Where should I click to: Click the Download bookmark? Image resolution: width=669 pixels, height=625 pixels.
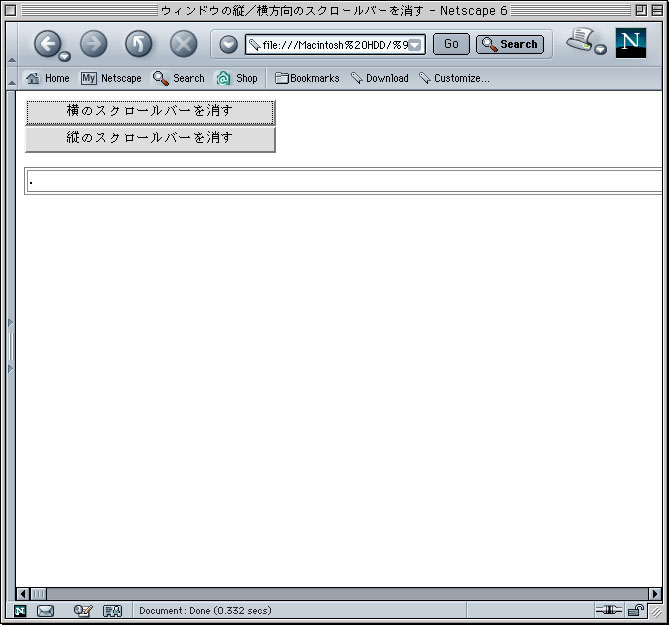click(x=380, y=78)
